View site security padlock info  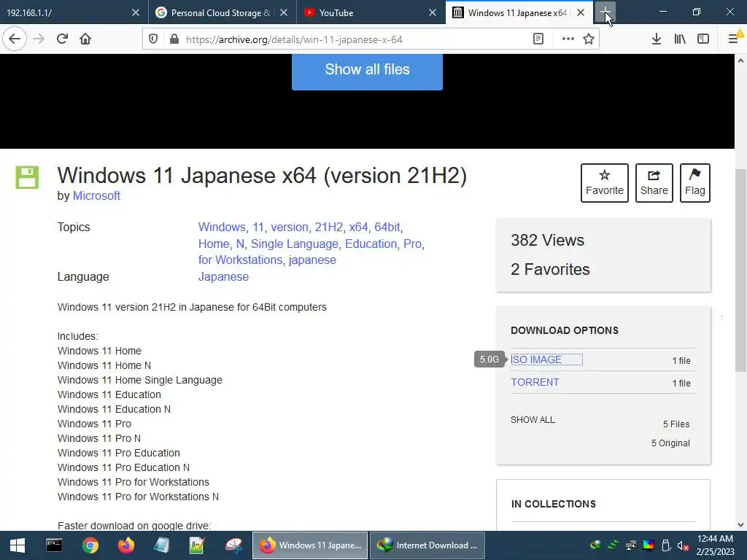(x=174, y=39)
